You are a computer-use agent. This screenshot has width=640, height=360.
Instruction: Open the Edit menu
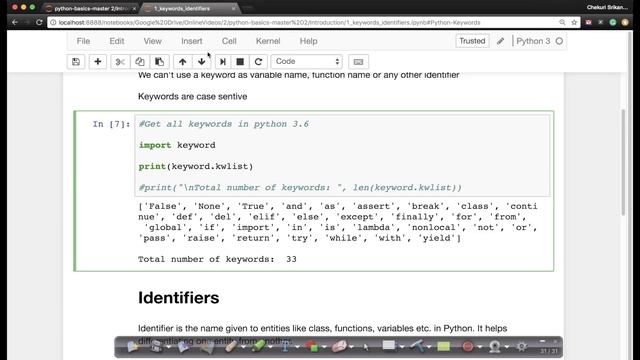tap(117, 41)
